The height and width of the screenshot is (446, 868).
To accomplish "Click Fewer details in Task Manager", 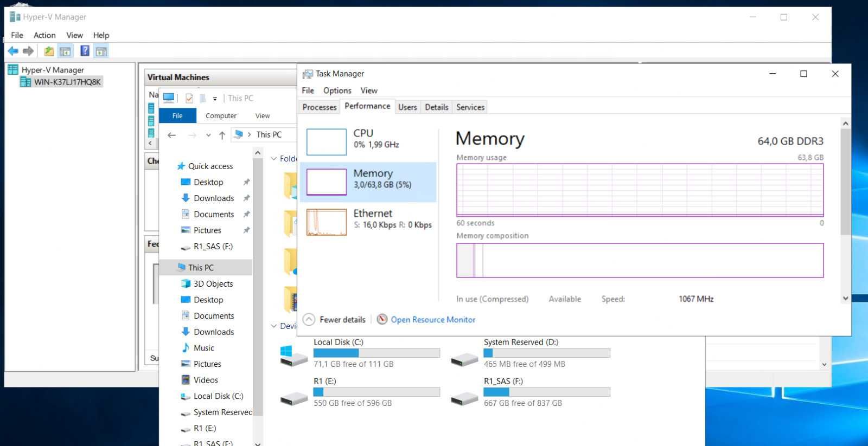I will point(342,320).
